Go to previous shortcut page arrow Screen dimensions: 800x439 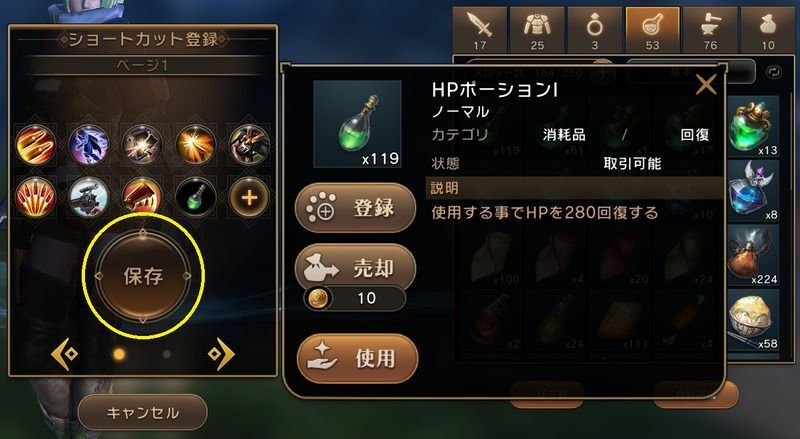point(65,353)
